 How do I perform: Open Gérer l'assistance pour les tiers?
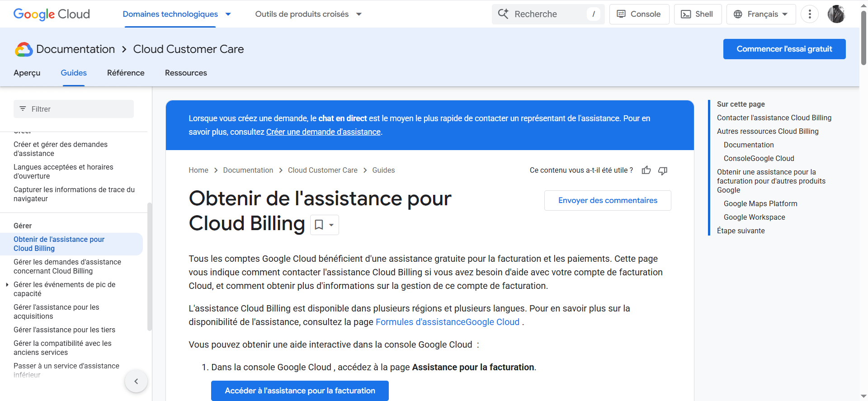click(x=64, y=330)
